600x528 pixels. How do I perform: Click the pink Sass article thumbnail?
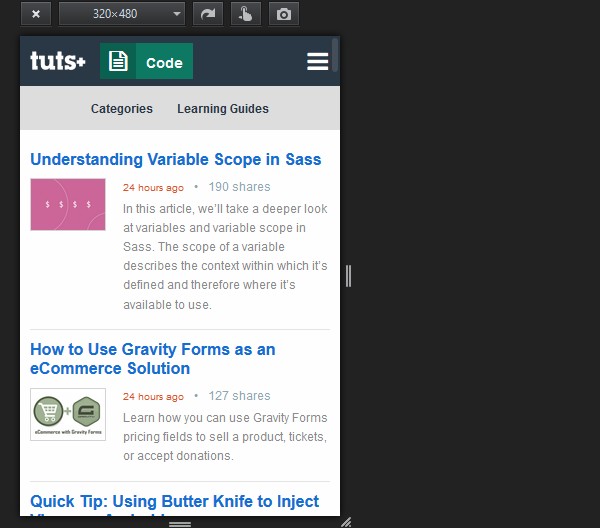(x=68, y=204)
